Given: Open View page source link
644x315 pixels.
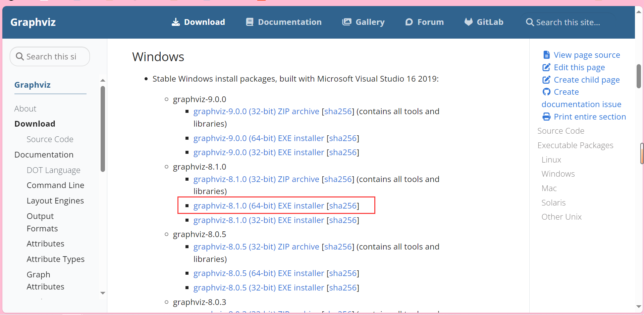Looking at the screenshot, I should tap(587, 55).
